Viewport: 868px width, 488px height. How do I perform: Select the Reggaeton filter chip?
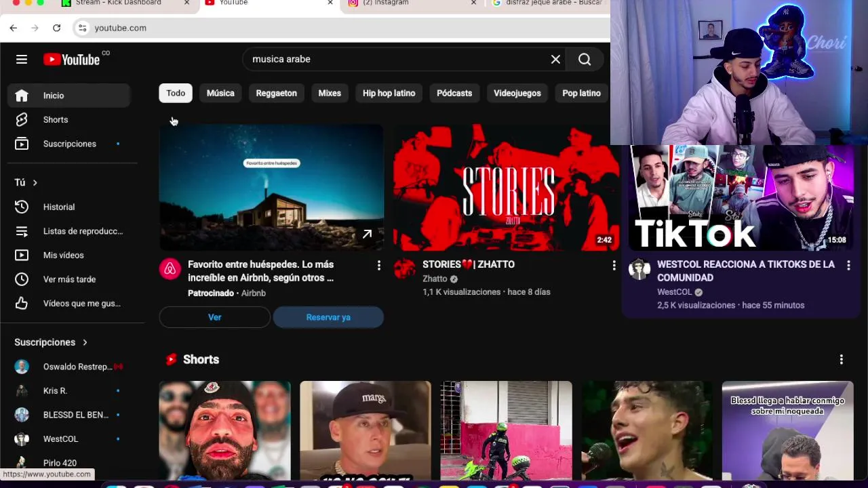tap(276, 93)
